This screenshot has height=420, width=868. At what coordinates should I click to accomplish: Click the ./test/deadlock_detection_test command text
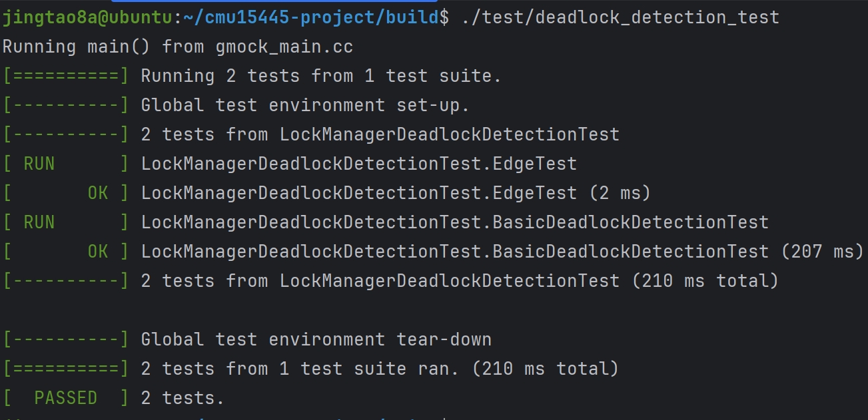point(620,17)
